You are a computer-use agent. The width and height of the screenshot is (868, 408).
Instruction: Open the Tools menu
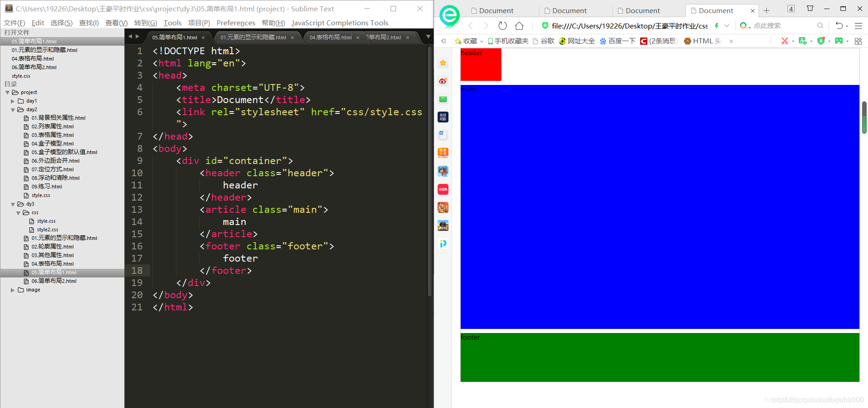point(172,23)
